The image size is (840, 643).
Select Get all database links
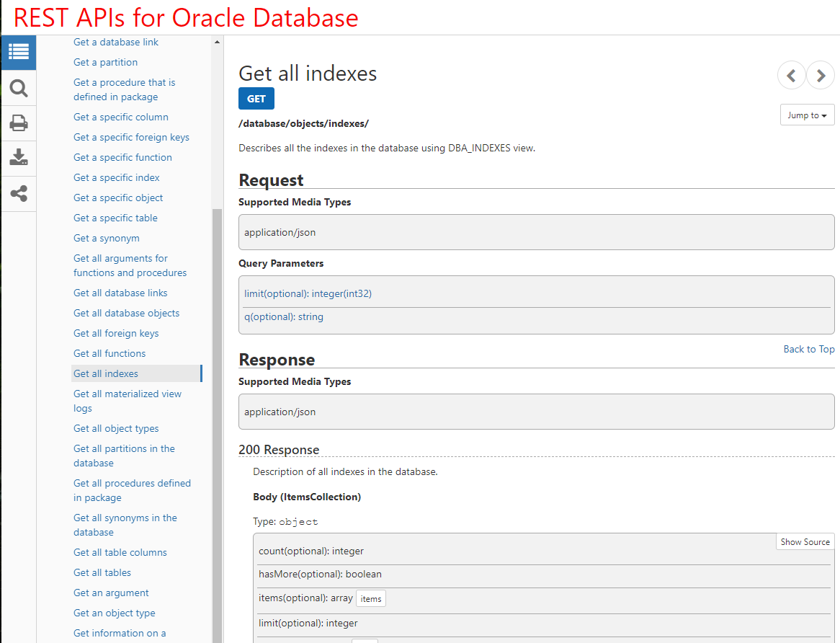point(120,293)
